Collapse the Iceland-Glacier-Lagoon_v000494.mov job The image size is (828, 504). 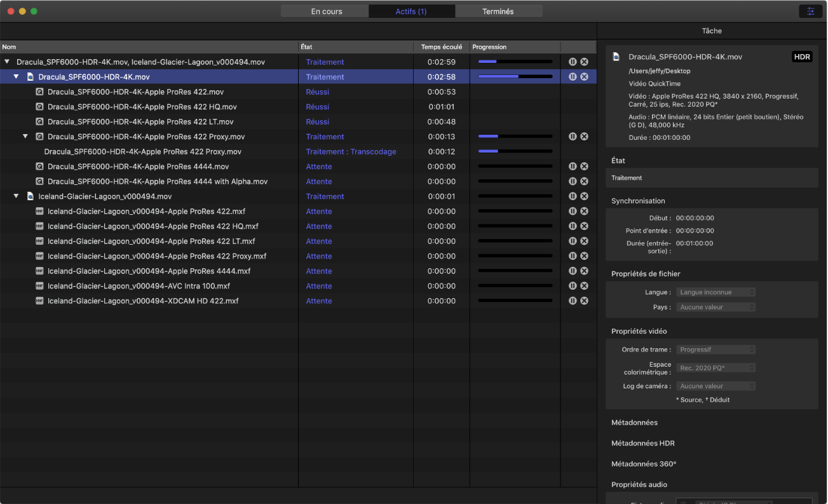click(x=17, y=196)
